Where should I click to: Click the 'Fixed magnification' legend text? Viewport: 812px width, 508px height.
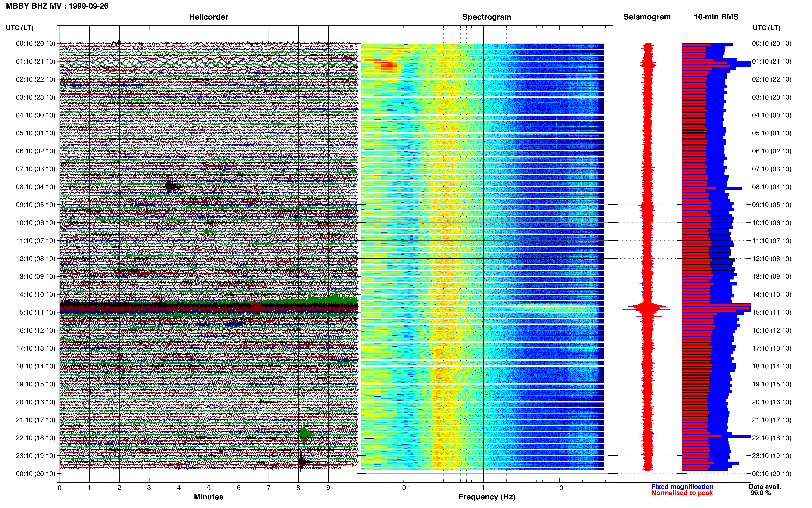682,486
